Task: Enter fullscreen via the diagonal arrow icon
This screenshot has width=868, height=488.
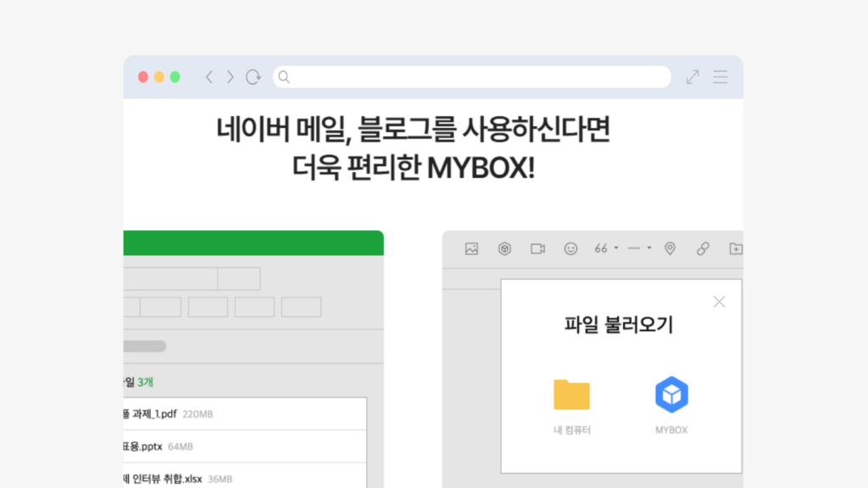Action: [692, 76]
